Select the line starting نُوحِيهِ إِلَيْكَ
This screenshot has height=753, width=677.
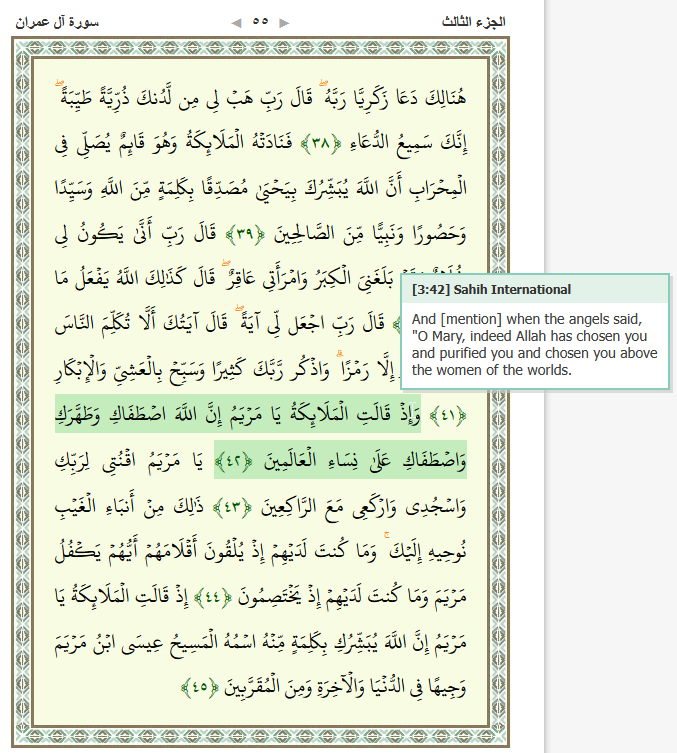pos(261,551)
